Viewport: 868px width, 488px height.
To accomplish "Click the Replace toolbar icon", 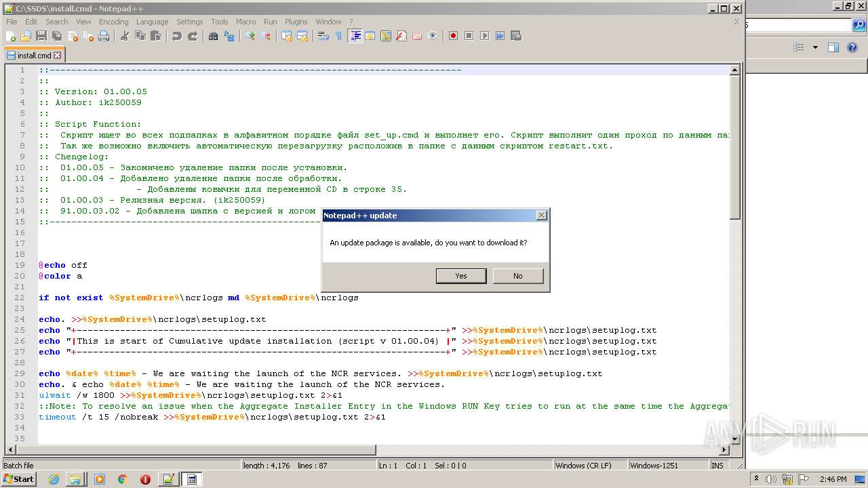I will (229, 36).
